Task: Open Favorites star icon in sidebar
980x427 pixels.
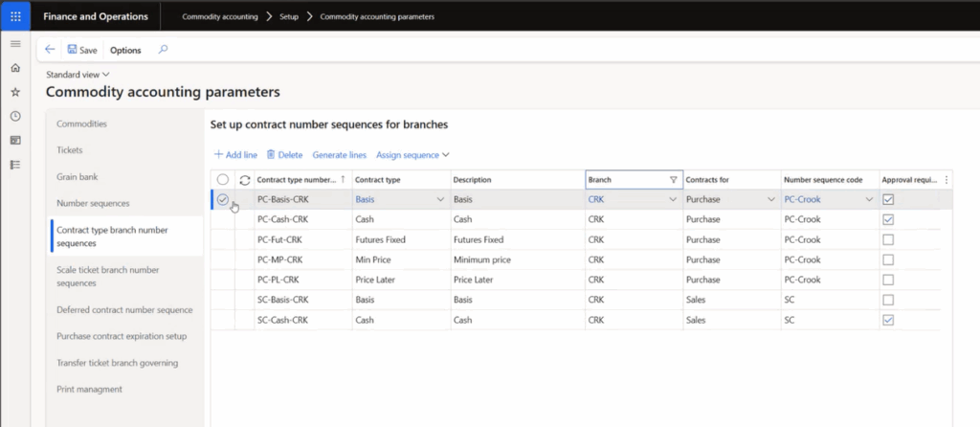Action: pos(14,92)
